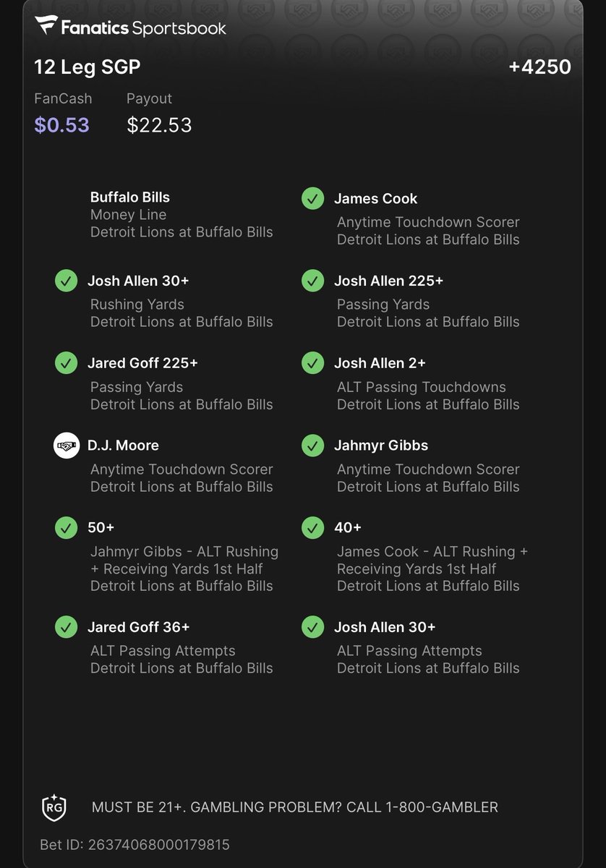
Task: Click the check by Josh Allen 30+ Passing Attempts
Action: coord(312,627)
